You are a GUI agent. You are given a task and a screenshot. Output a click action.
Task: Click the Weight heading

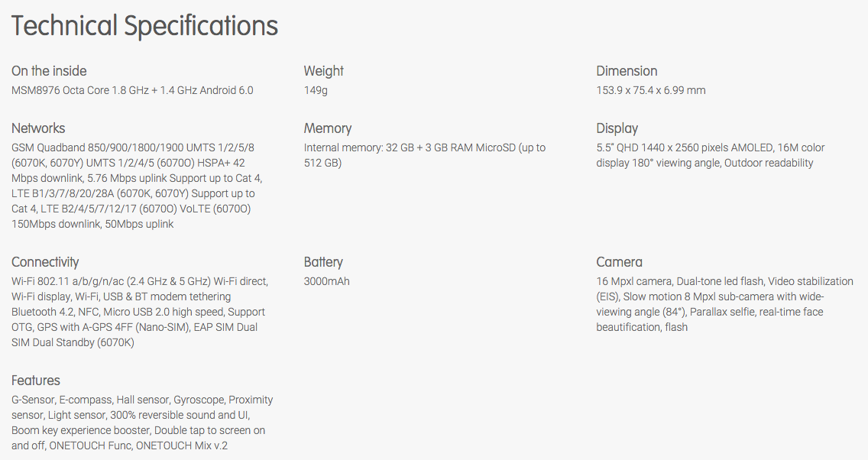(323, 71)
